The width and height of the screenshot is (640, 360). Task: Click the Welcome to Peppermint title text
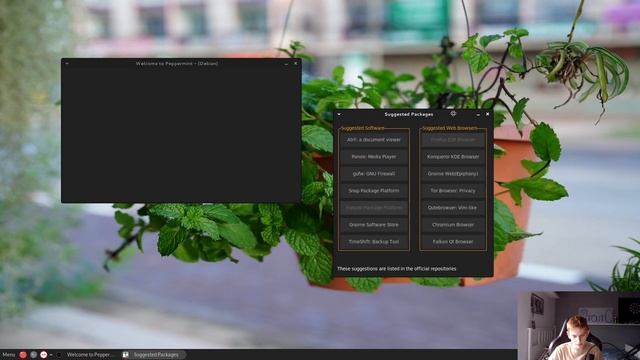point(177,64)
